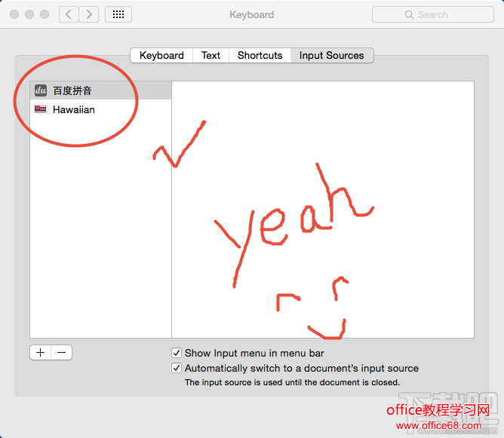Switch to the Shortcuts tab

tap(260, 55)
